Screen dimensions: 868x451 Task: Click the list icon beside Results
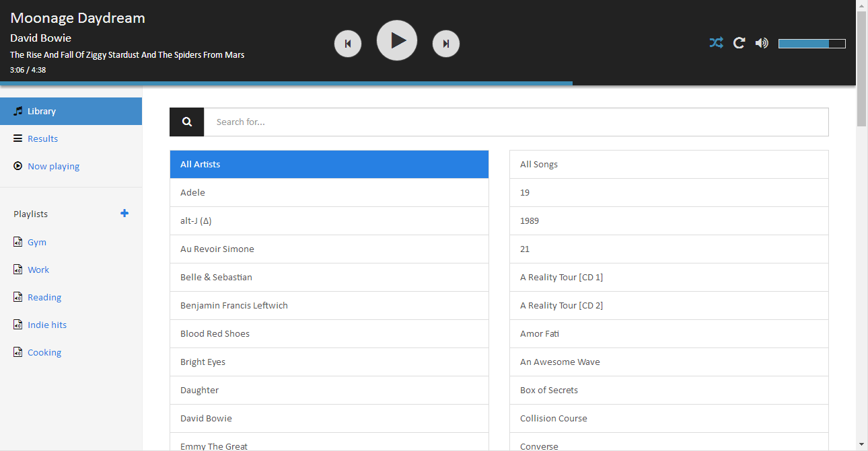pyautogui.click(x=18, y=138)
